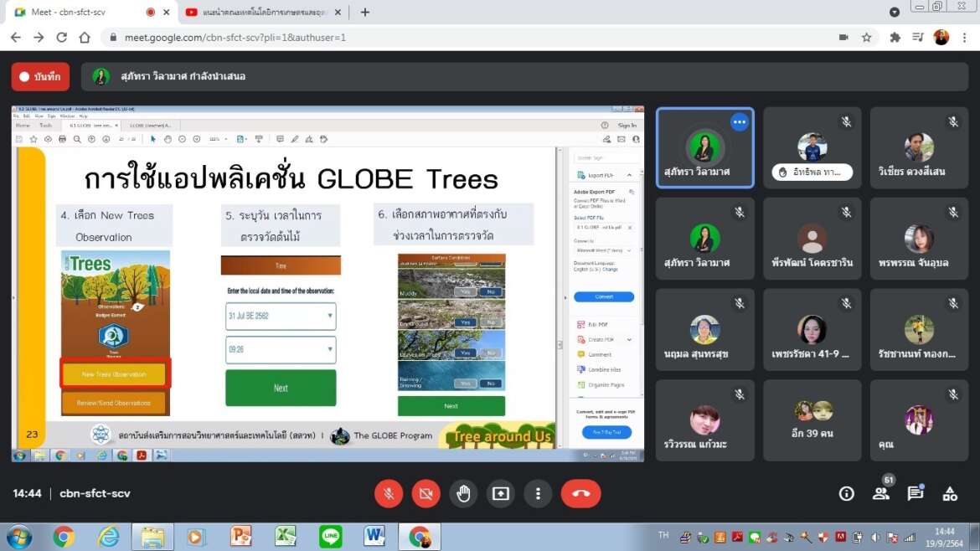
Task: Open the 09:26 time dropdown
Action: 281,349
